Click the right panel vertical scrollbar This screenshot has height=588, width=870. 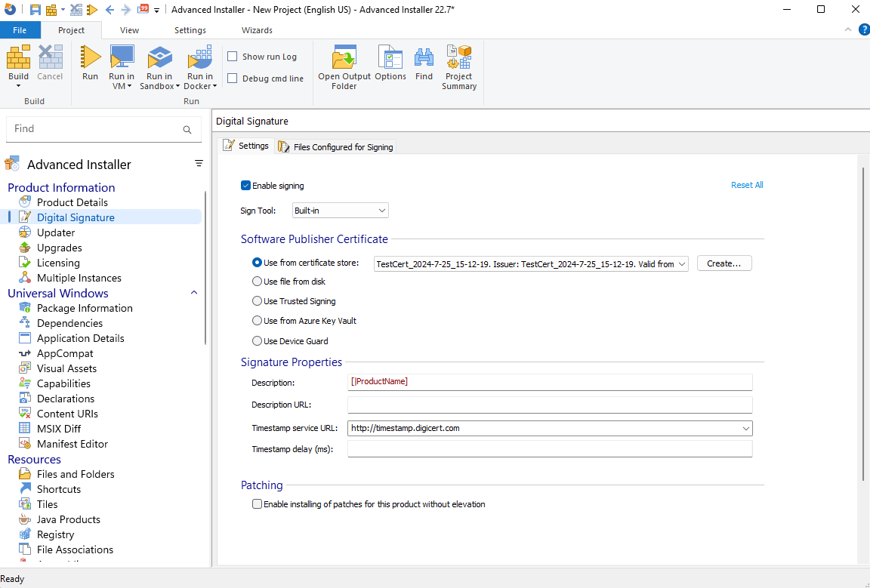[863, 325]
